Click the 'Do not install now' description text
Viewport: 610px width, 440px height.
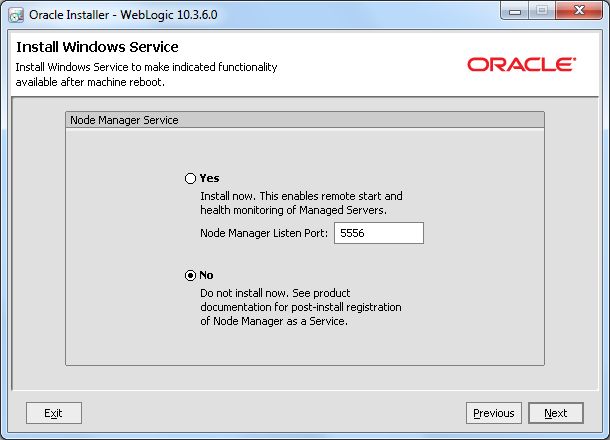click(301, 307)
